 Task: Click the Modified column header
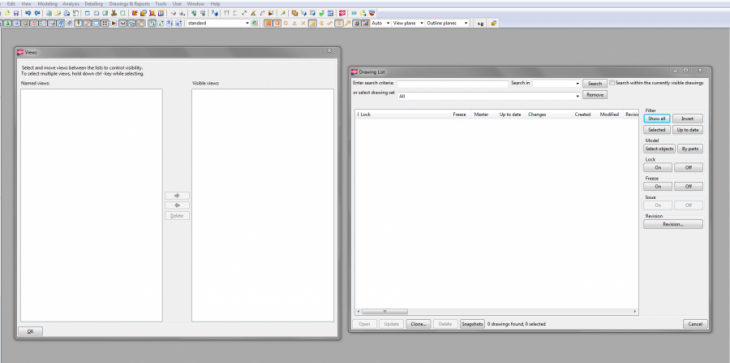pyautogui.click(x=609, y=114)
